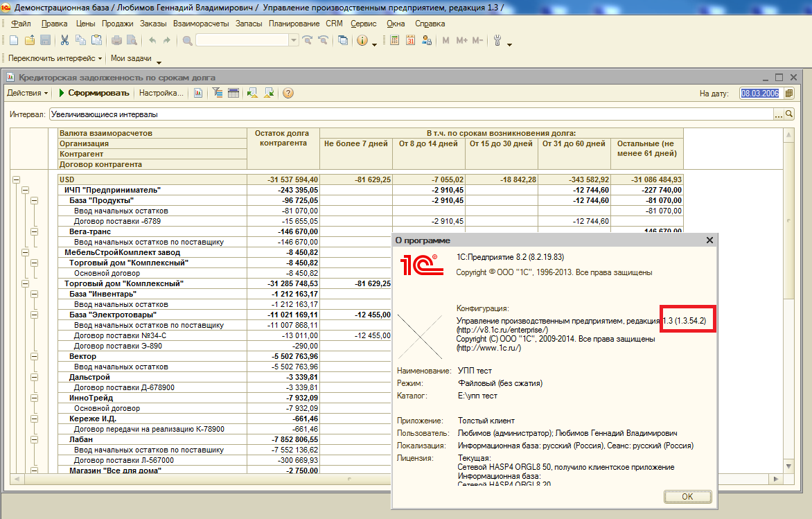Collapse the USD group row
The height and width of the screenshot is (519, 812).
click(17, 179)
